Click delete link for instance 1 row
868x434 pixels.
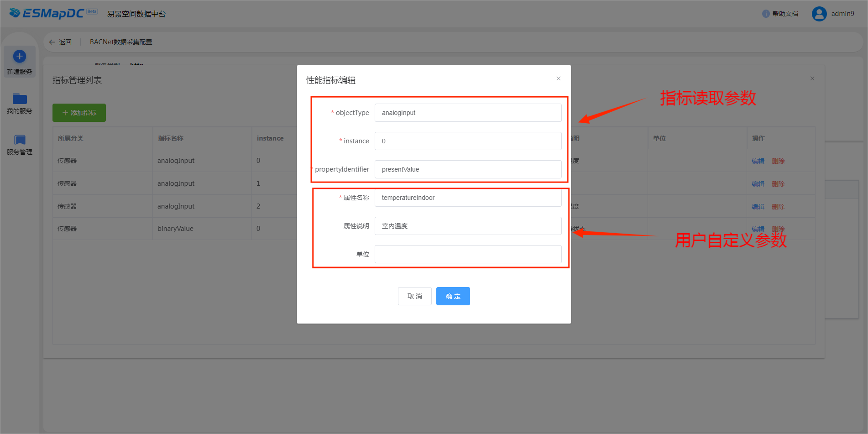click(778, 184)
